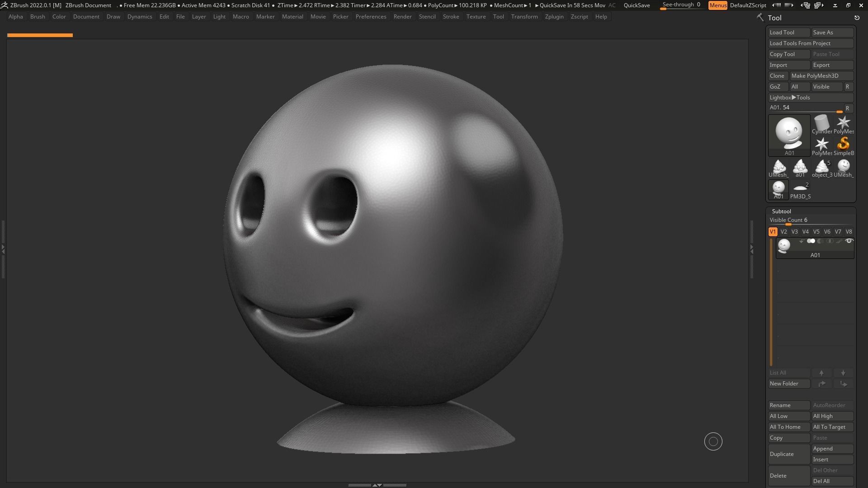Click Make PolyMesh3D button
Viewport: 868px width, 488px height.
tap(821, 76)
